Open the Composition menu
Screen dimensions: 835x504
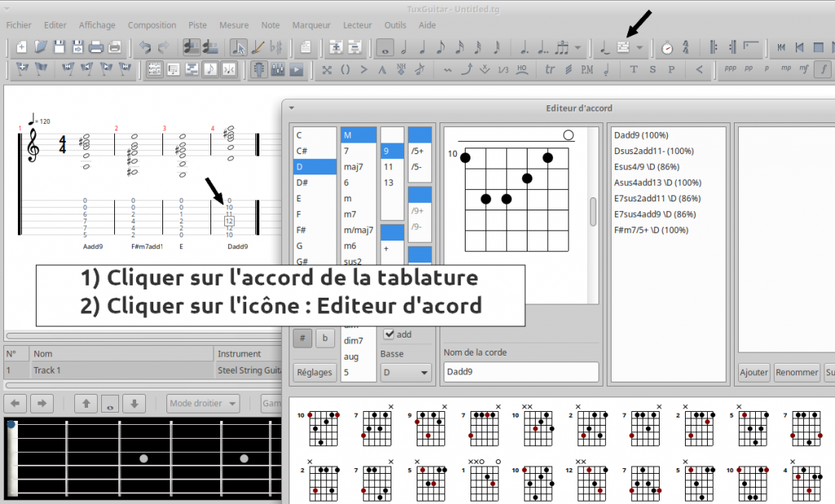(x=152, y=25)
